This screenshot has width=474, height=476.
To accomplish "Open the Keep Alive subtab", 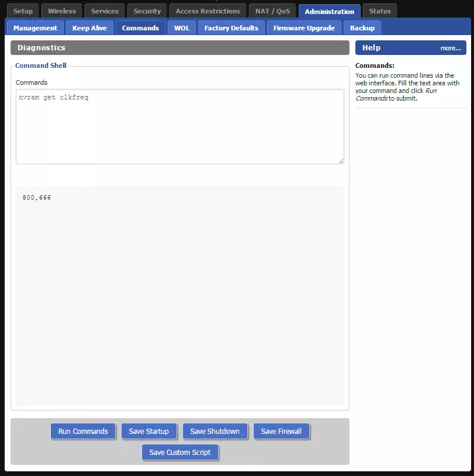I will tap(89, 28).
